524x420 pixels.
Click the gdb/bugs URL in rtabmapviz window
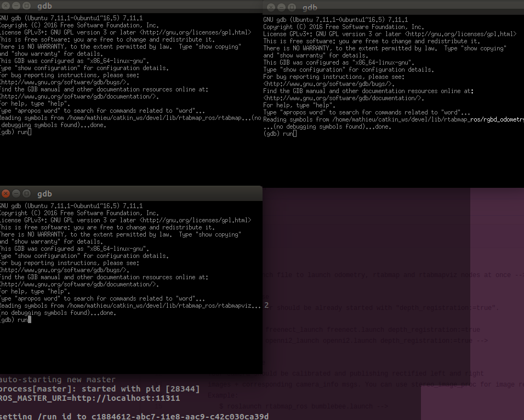click(x=65, y=270)
